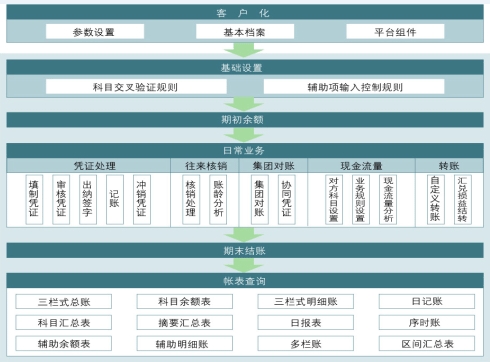Open 科目交叉验证规则
The height and width of the screenshot is (362, 490).
[136, 87]
